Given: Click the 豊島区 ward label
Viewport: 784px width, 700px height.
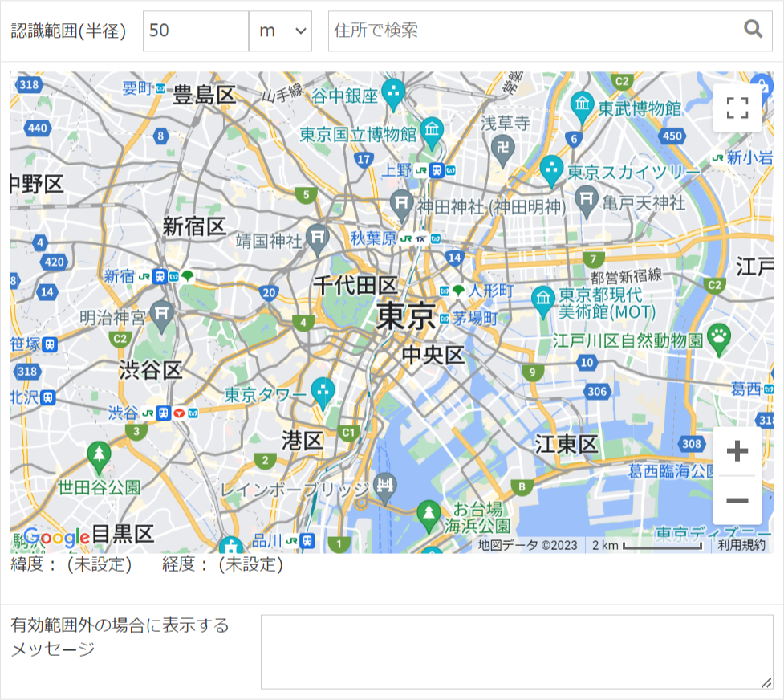Looking at the screenshot, I should [204, 95].
